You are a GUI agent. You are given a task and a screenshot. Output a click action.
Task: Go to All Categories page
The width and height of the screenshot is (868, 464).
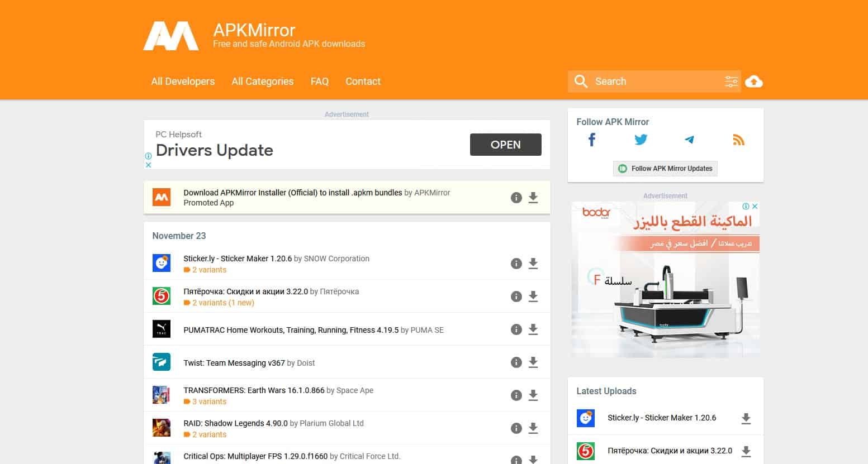point(262,82)
